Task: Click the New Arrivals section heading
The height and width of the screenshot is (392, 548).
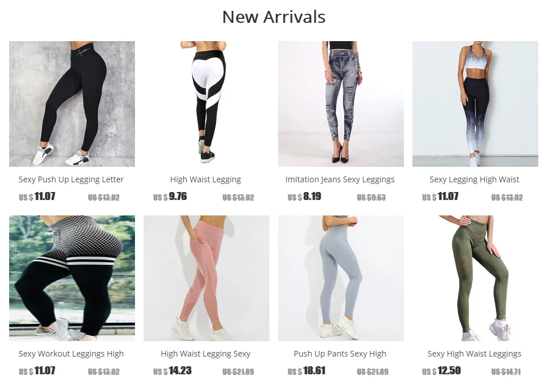Action: coord(273,17)
